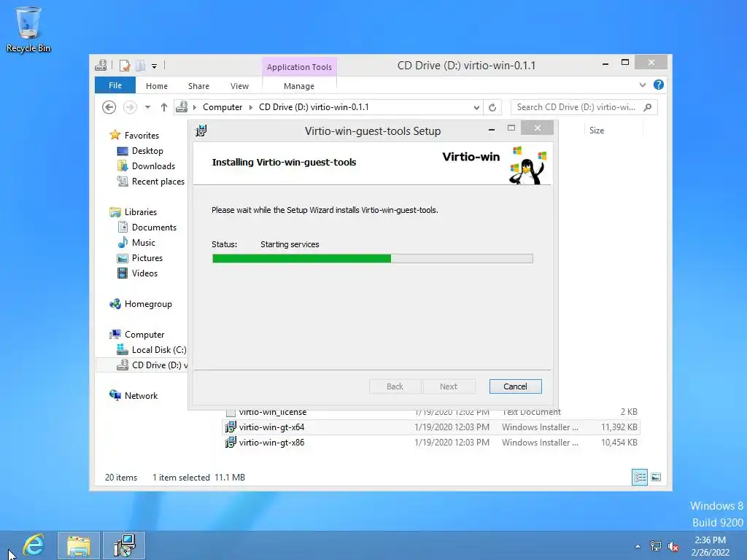
Task: Select CD Drive (D:) in navigation pane
Action: click(142, 365)
